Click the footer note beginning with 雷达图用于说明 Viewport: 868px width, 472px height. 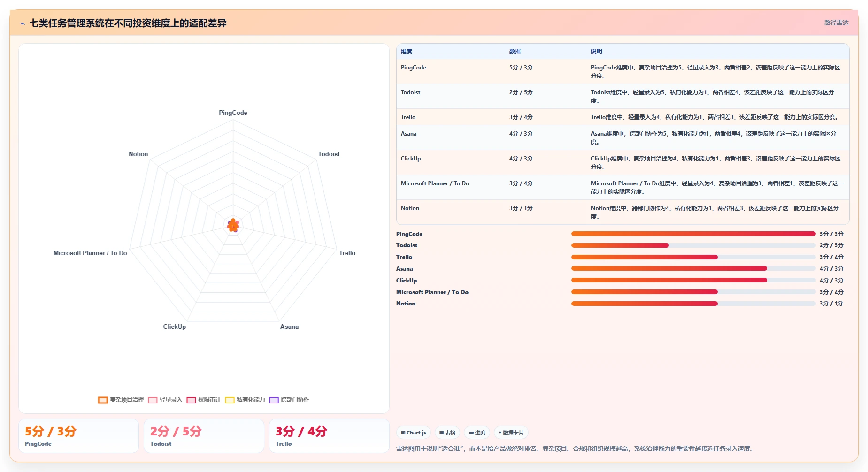coord(576,449)
